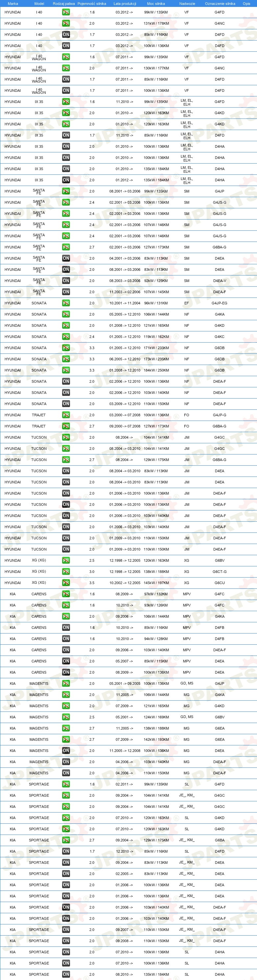Click petrol icon in Sonata 2.4 G4KC row
This screenshot has height=980, width=257.
[66, 337]
